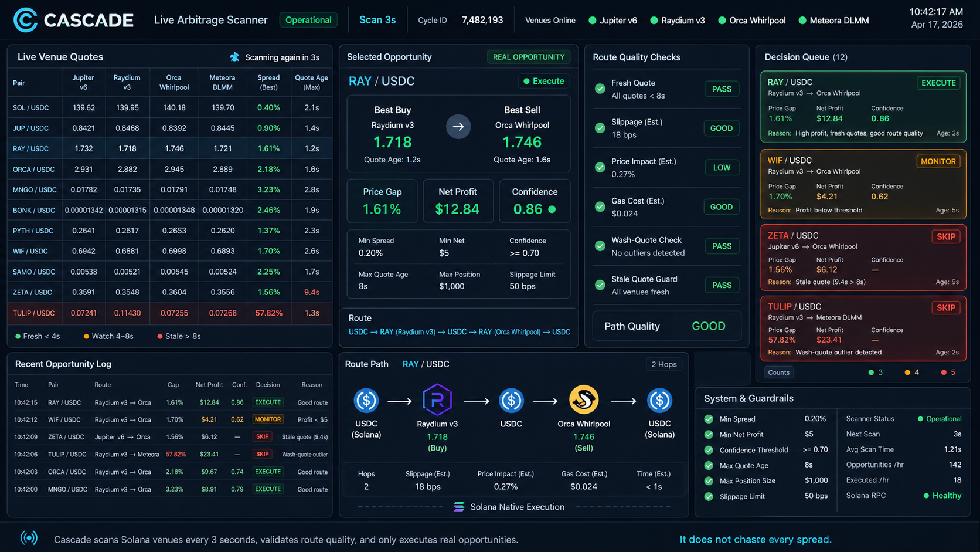This screenshot has height=552, width=980.
Task: Select the RAY / USDC row in Live Venue Quotes
Action: click(169, 148)
